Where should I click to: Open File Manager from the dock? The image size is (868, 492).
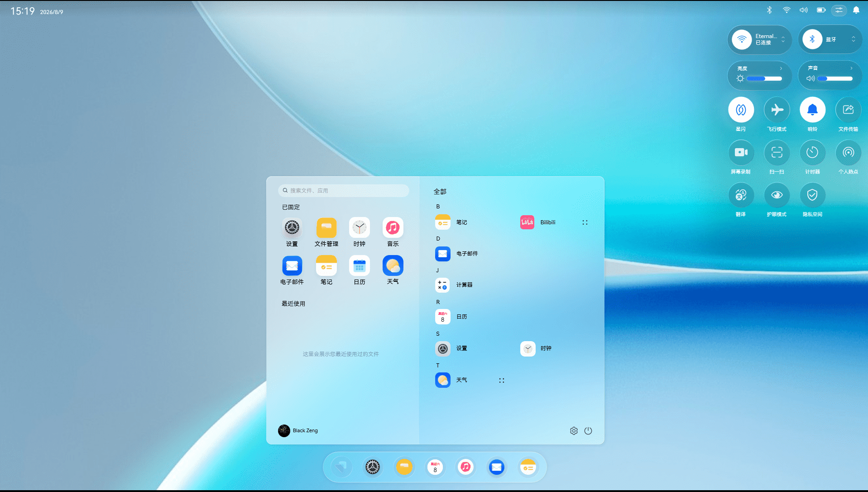pyautogui.click(x=404, y=467)
